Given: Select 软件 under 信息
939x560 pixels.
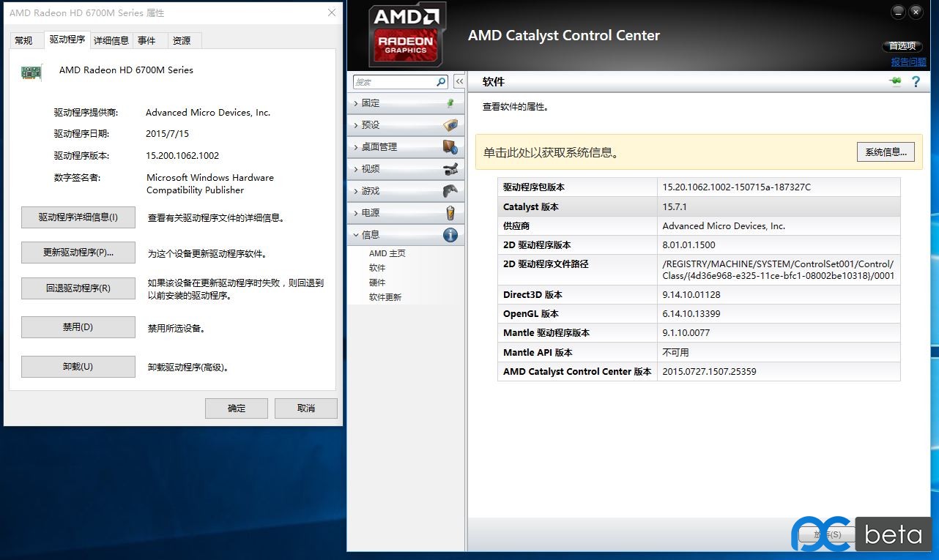Looking at the screenshot, I should coord(377,268).
